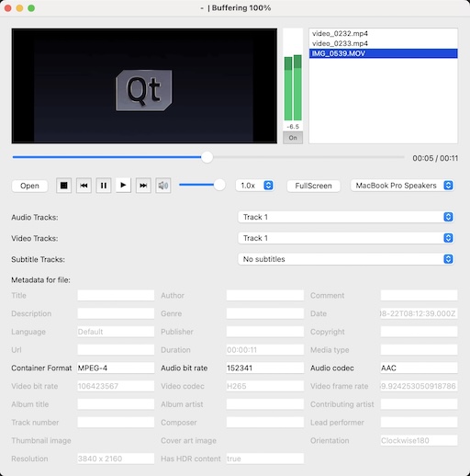Expand the Audio Tracks selector
The image size is (470, 476).
(x=346, y=217)
